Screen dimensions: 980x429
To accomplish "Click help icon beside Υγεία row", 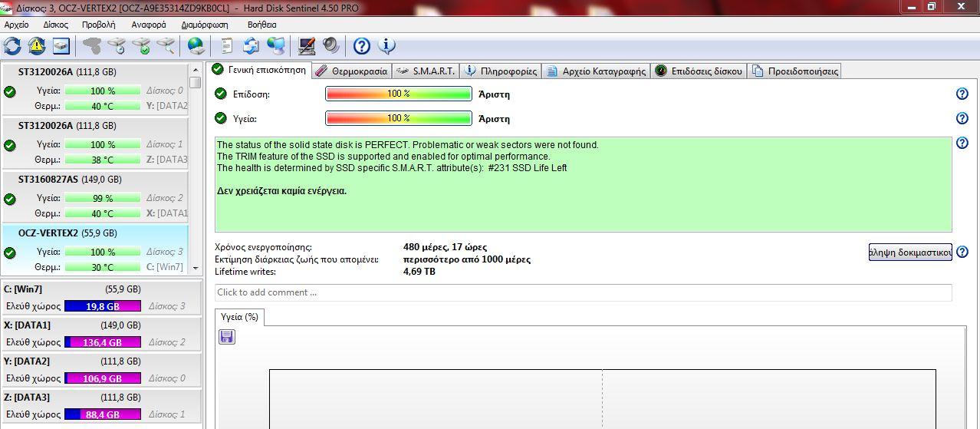I will (962, 118).
